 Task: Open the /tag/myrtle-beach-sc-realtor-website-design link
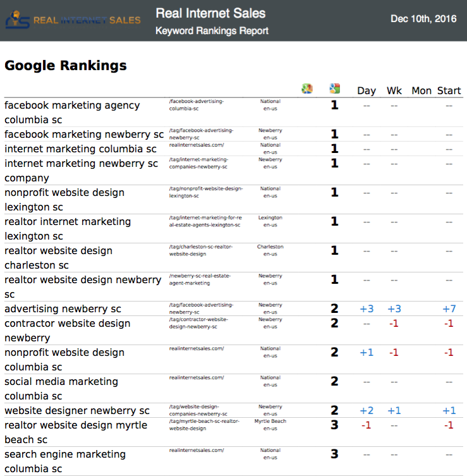[204, 425]
